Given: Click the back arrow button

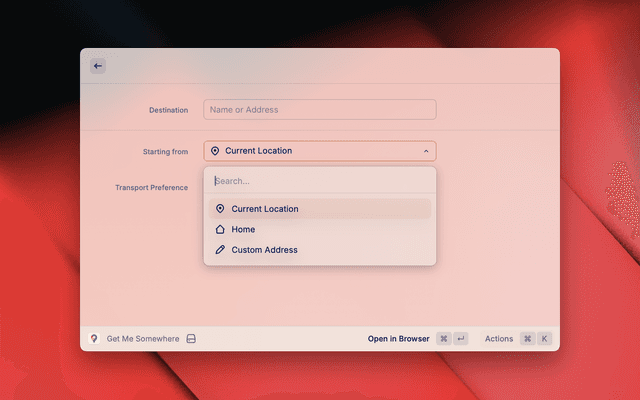Looking at the screenshot, I should [98, 66].
